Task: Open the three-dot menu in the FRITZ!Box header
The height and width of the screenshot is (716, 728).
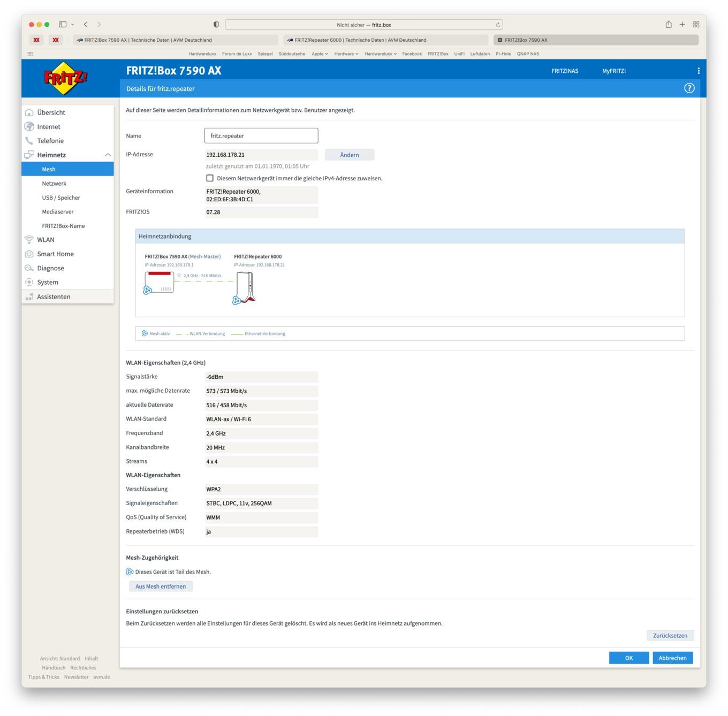Action: [699, 71]
